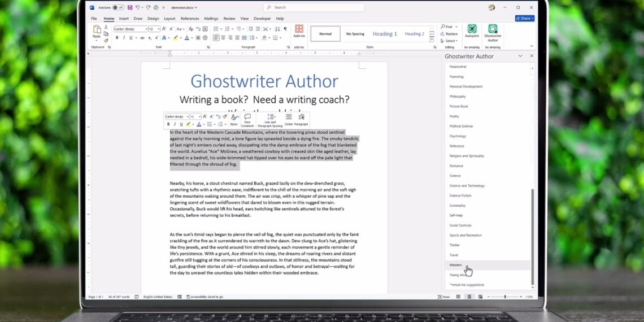Switch to the Review ribbon tab
This screenshot has width=644, height=322.
coord(229,19)
